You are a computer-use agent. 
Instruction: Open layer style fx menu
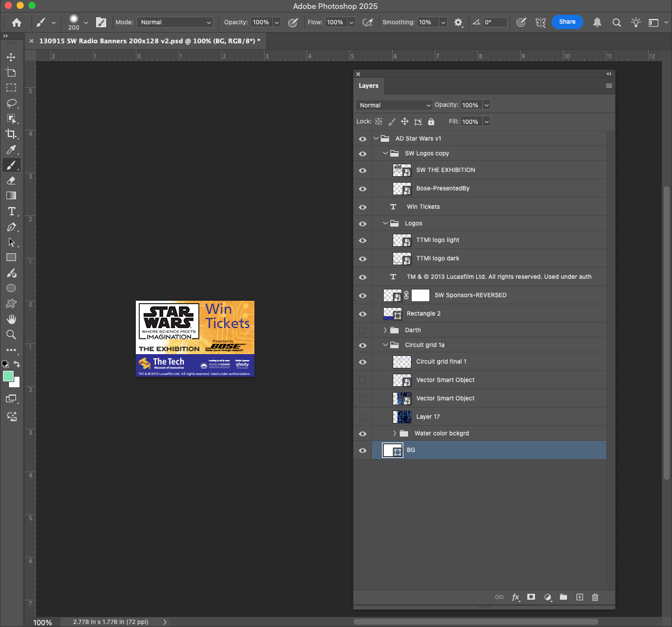coord(515,597)
